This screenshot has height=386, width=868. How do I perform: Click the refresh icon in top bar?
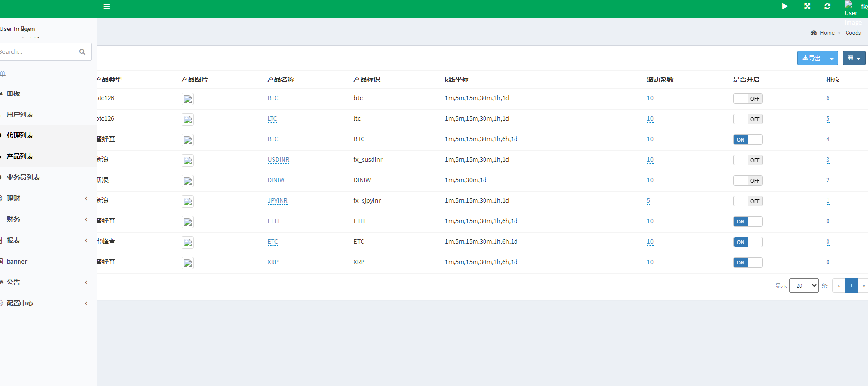coord(828,6)
